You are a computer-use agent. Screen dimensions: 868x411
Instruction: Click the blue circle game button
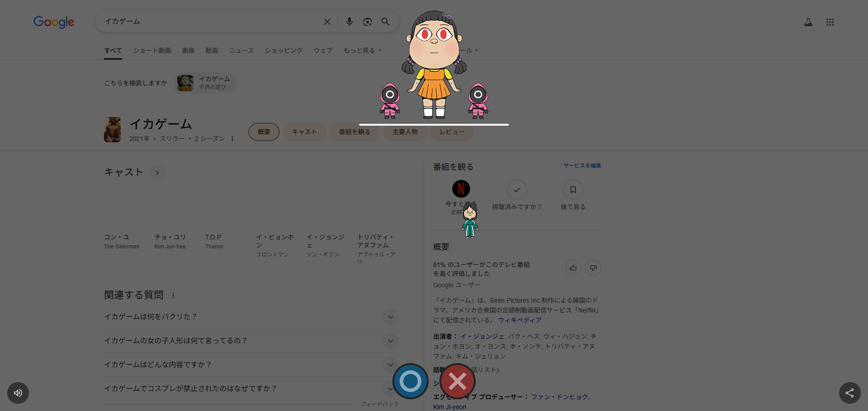coord(410,381)
